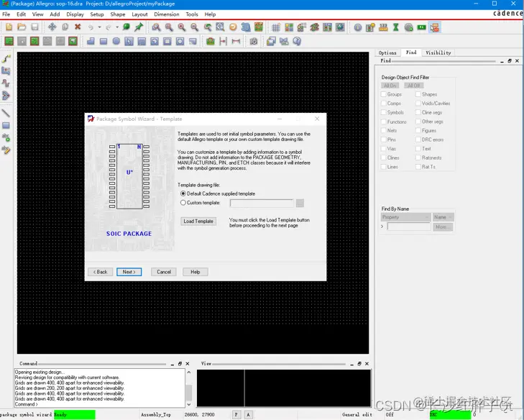Viewport: 524px width, 420px height.
Task: Open the Setup menu
Action: tap(97, 14)
